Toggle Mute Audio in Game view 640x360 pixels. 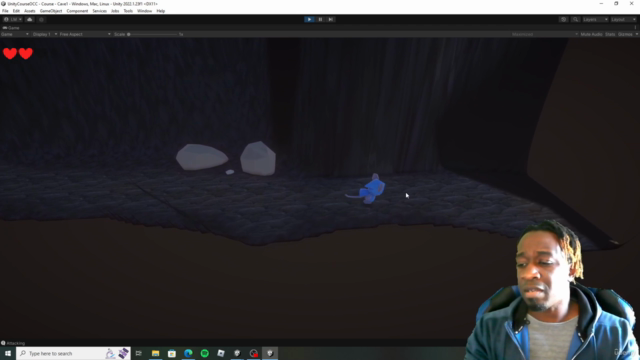coord(591,34)
